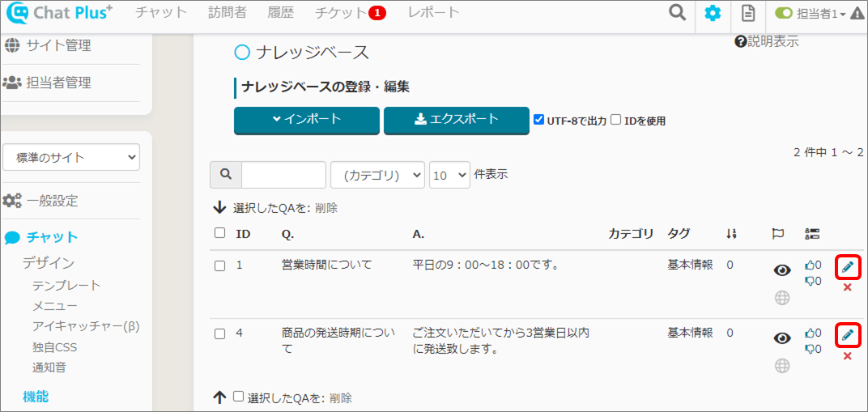This screenshot has height=412, width=868.
Task: Click question 商品の発送時期について
Action: pyautogui.click(x=338, y=341)
